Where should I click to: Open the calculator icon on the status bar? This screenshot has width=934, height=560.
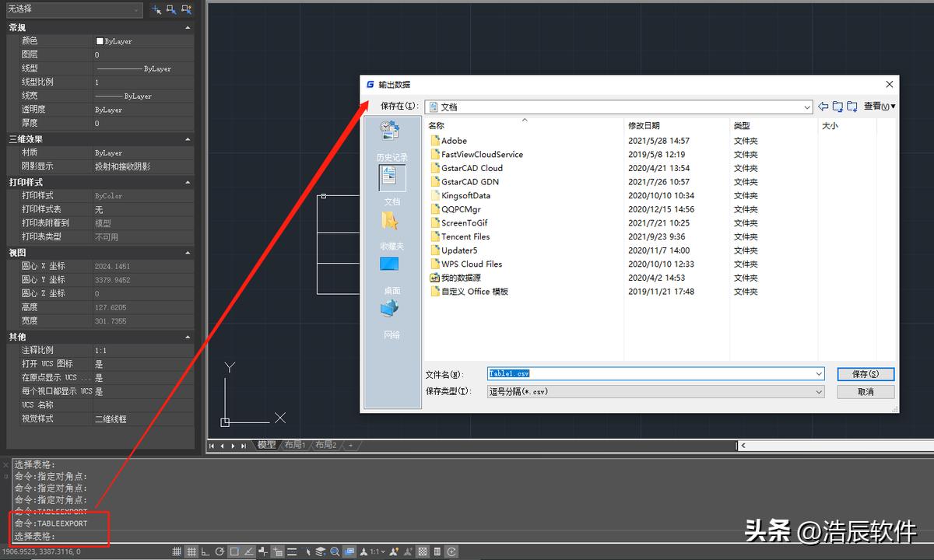pos(437,551)
